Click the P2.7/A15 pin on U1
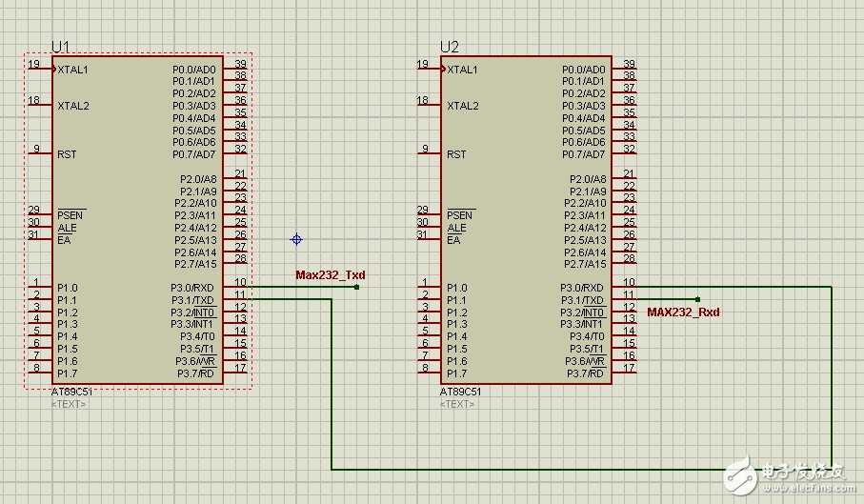The height and width of the screenshot is (504, 864). pyautogui.click(x=195, y=264)
